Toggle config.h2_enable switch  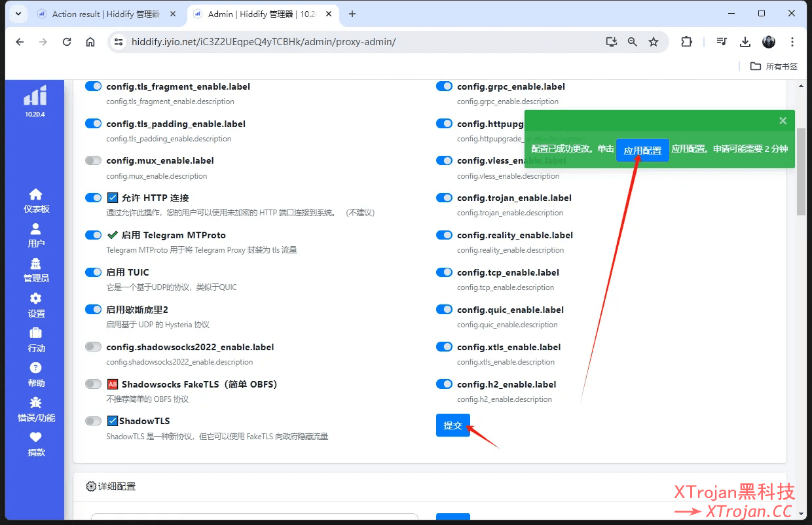(445, 384)
